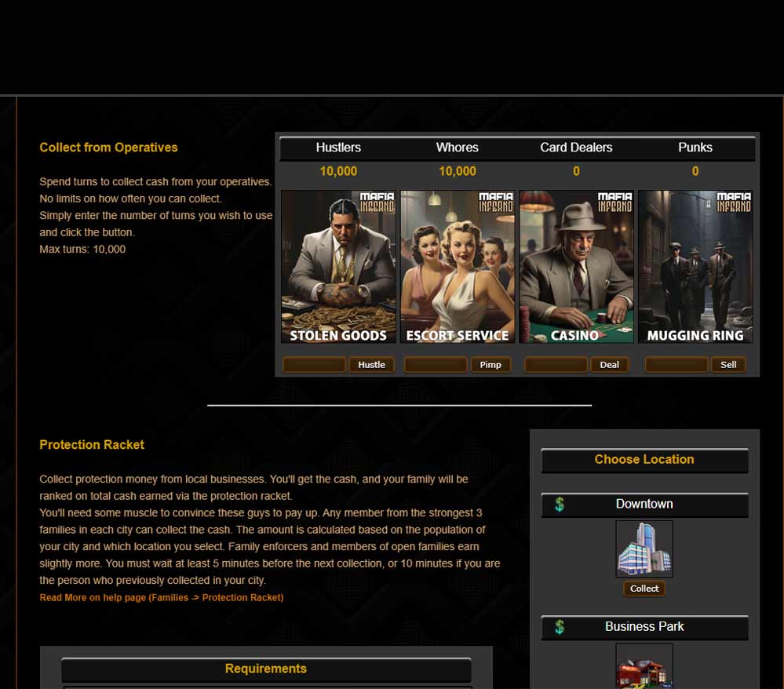This screenshot has width=784, height=689.
Task: Click the 'Max turns: 10,000' text
Action: pos(82,249)
